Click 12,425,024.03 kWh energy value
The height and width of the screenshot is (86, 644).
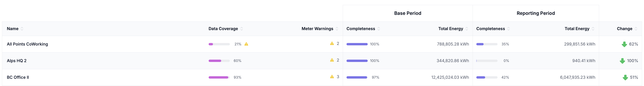[x=450, y=77]
